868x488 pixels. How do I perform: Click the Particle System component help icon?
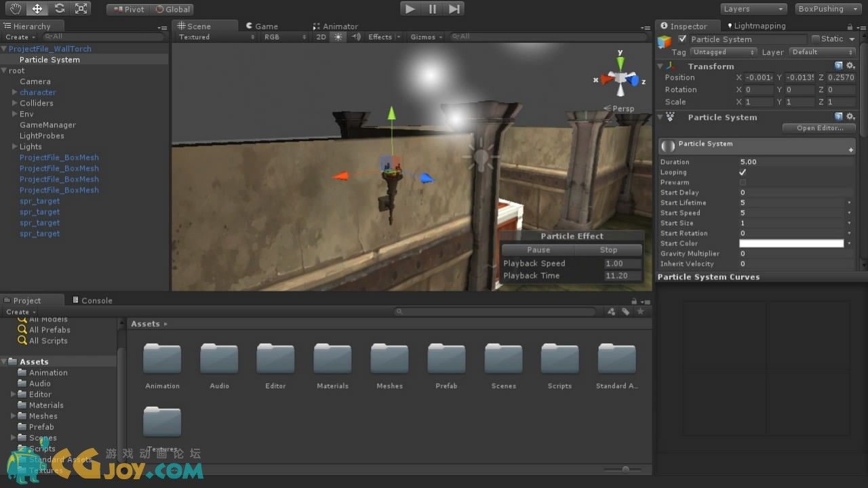[839, 117]
